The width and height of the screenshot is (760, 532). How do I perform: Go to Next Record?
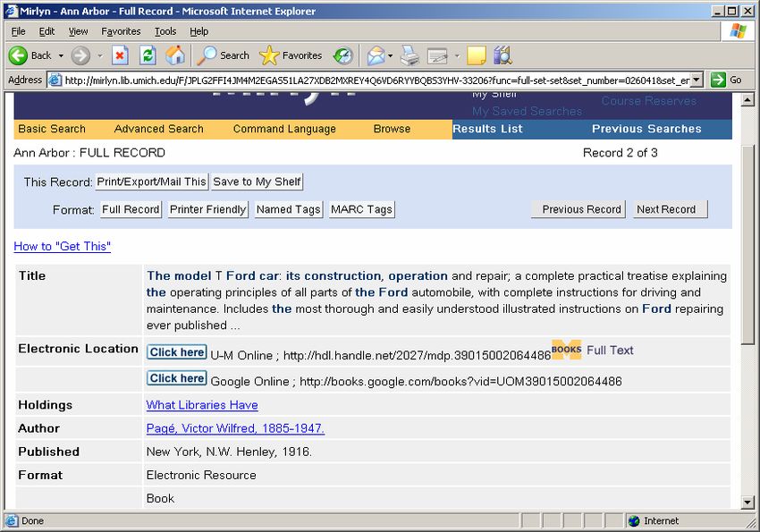tap(671, 209)
